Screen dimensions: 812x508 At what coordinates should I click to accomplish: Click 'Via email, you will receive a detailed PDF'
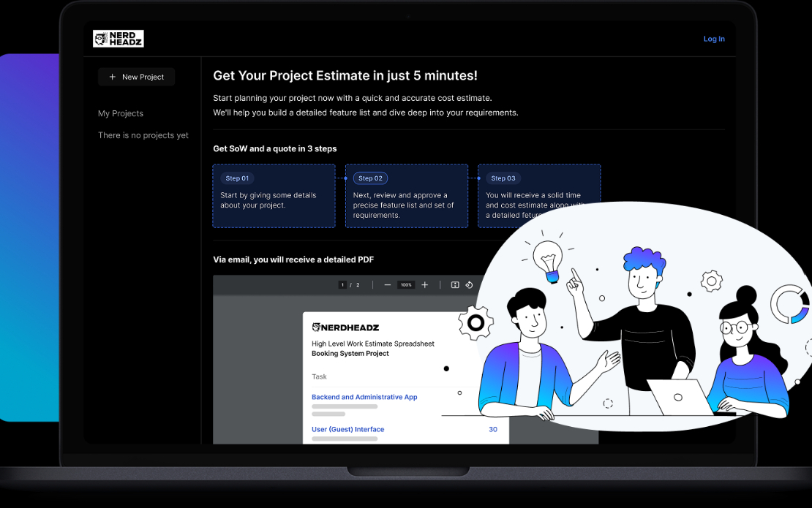pyautogui.click(x=293, y=259)
